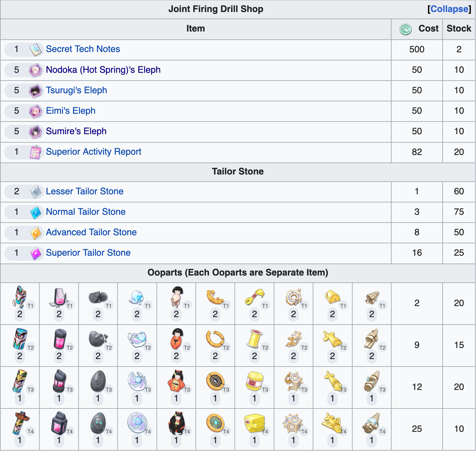Select stock 60 for Lesser Tailor Stone
The width and height of the screenshot is (476, 451).
pos(459,191)
